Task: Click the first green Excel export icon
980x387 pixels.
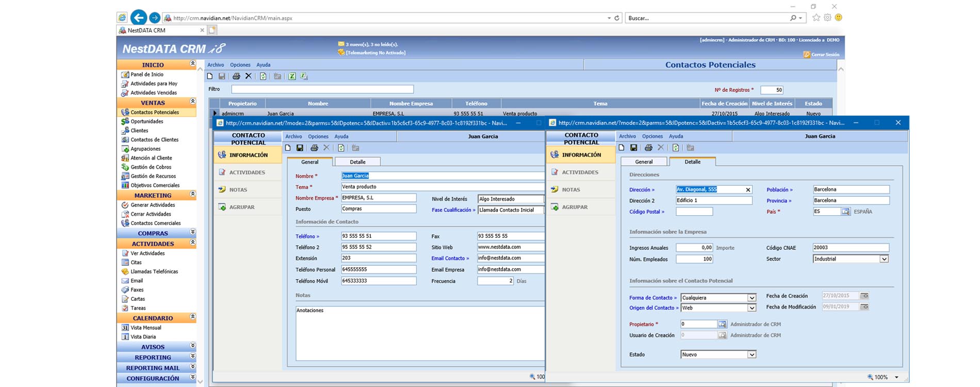Action: [292, 76]
